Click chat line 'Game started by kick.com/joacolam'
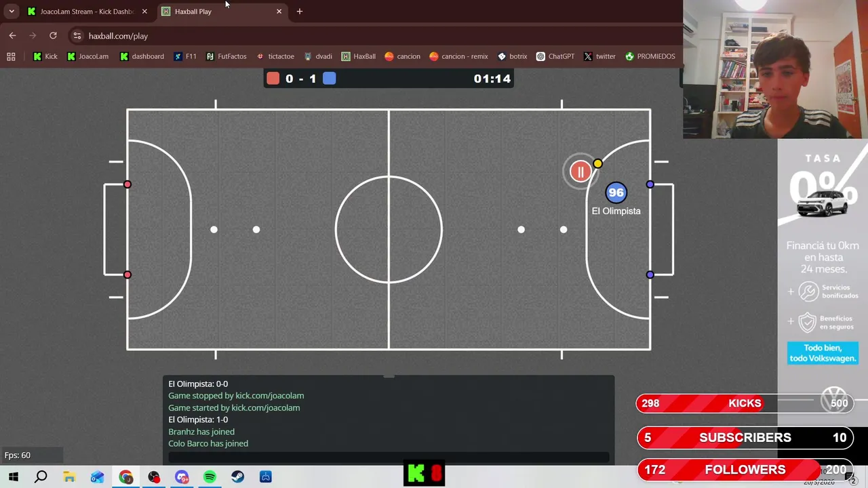 (234, 408)
